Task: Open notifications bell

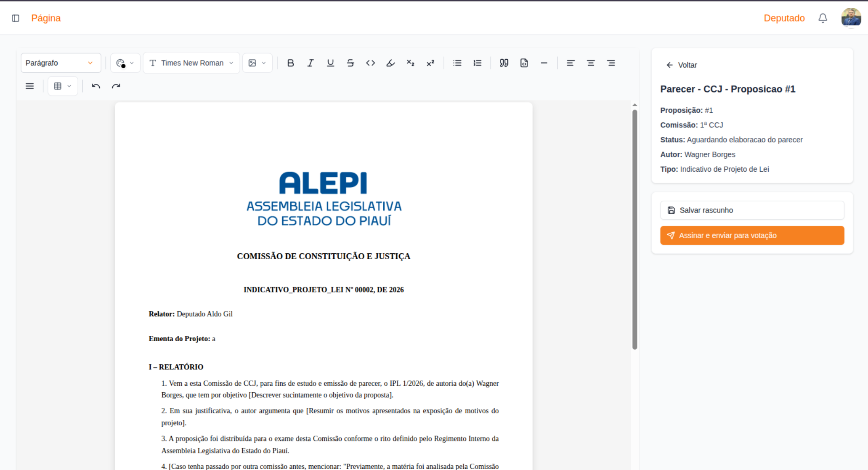Action: tap(823, 18)
